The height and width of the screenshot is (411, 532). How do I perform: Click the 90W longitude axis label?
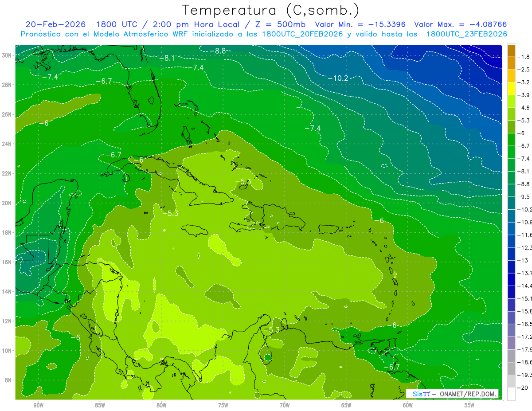(38, 405)
